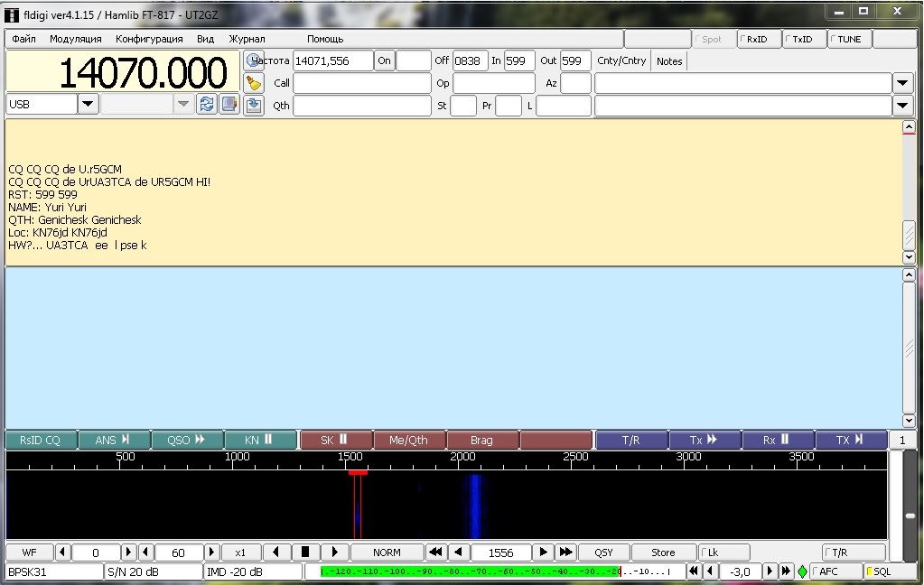924x585 pixels.
Task: Switch to the Notes tab
Action: 669,60
